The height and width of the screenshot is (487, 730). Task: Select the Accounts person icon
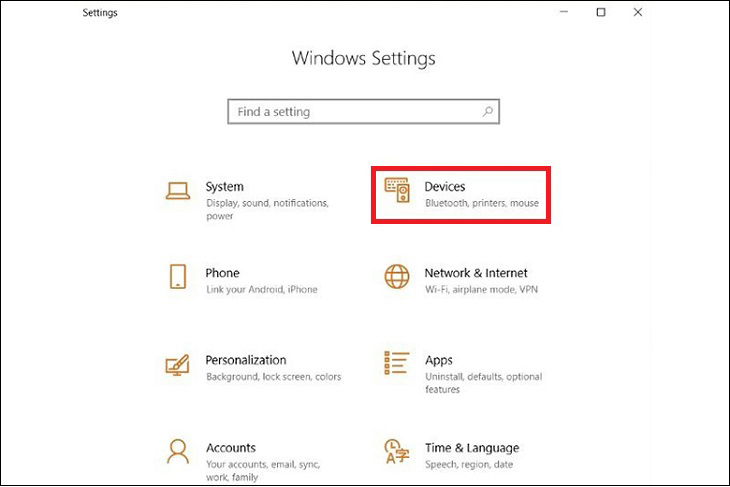[x=178, y=451]
